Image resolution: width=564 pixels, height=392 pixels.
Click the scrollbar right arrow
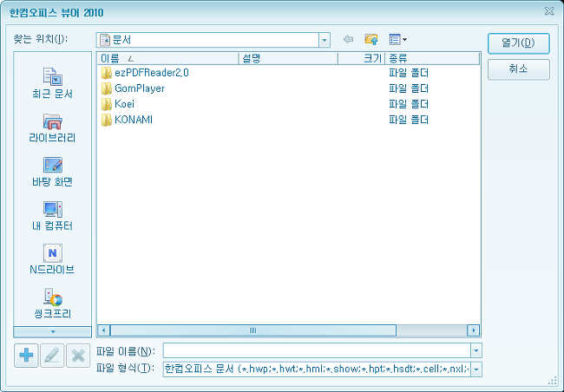tap(474, 330)
